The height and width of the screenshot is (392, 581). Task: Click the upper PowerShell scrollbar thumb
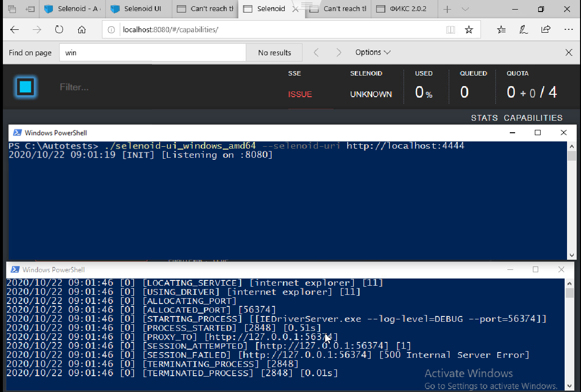[x=572, y=156]
